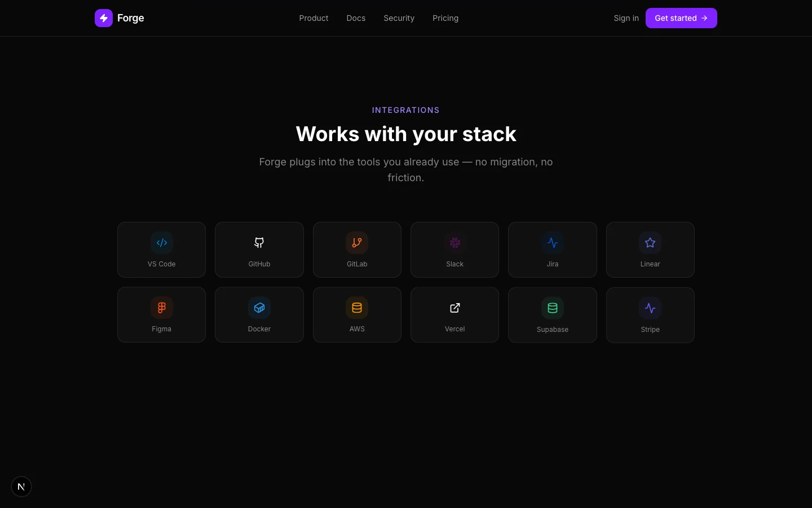Click the GitLab label text
This screenshot has height=508, width=812.
(357, 264)
